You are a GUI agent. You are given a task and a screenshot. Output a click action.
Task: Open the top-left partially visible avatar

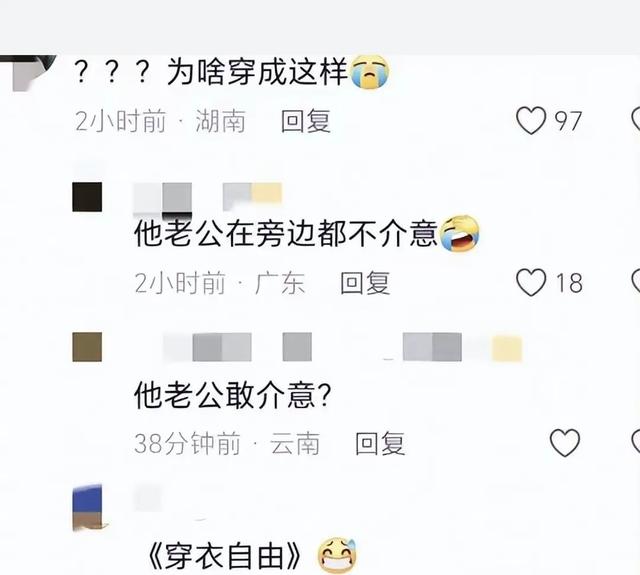(x=33, y=73)
